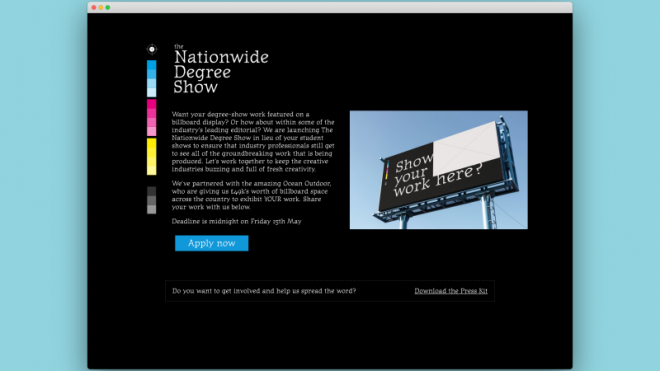Select the cyan color bar swatch
The height and width of the screenshot is (371, 660).
pyautogui.click(x=152, y=78)
